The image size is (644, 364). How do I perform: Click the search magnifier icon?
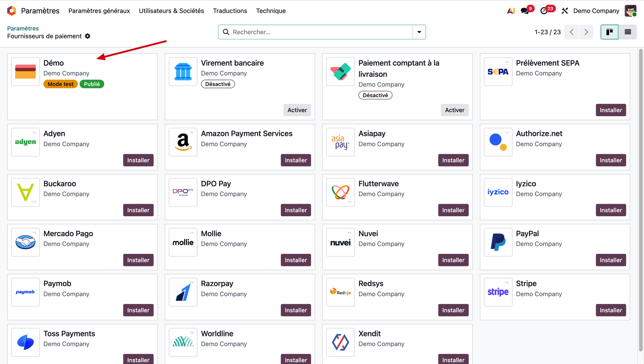click(x=226, y=32)
